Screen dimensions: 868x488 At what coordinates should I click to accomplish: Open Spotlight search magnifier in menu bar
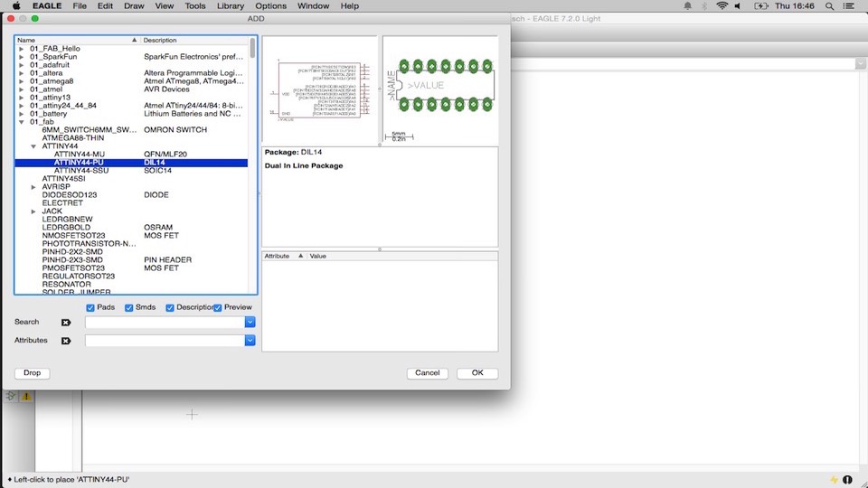(x=829, y=6)
